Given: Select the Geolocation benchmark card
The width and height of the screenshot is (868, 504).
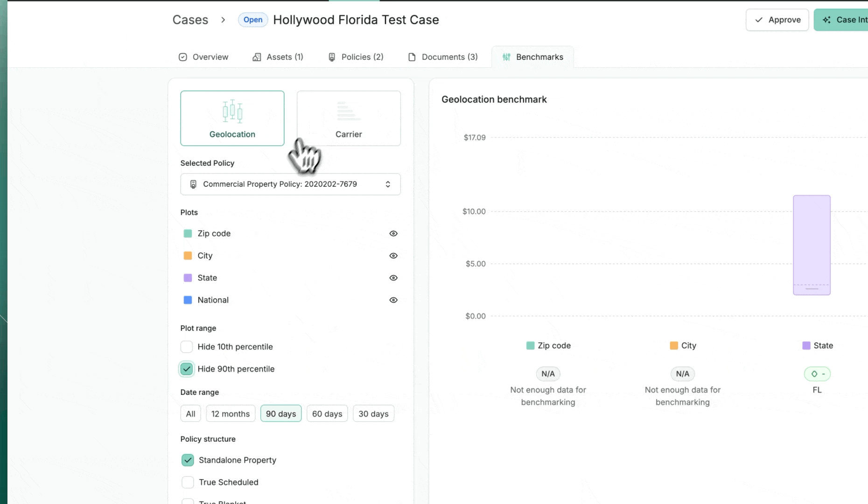Looking at the screenshot, I should coord(232,118).
